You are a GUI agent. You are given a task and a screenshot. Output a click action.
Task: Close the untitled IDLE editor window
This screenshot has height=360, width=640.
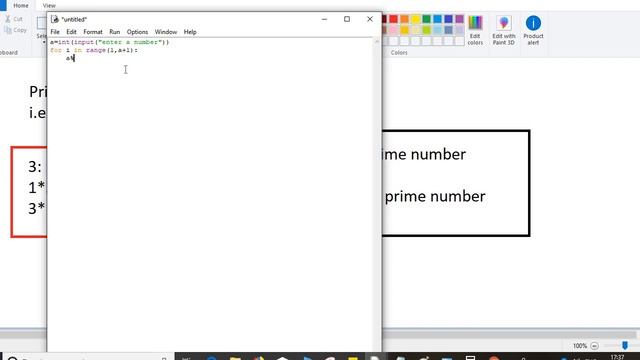point(370,19)
